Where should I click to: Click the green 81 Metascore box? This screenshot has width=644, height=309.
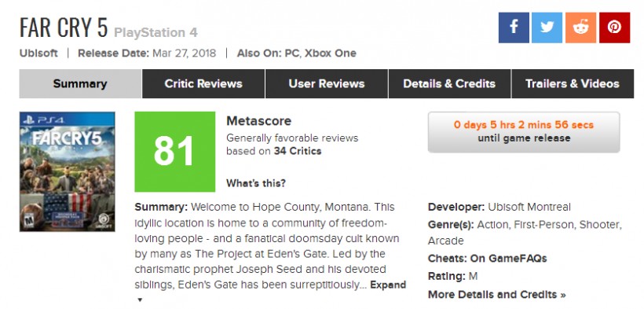175,152
